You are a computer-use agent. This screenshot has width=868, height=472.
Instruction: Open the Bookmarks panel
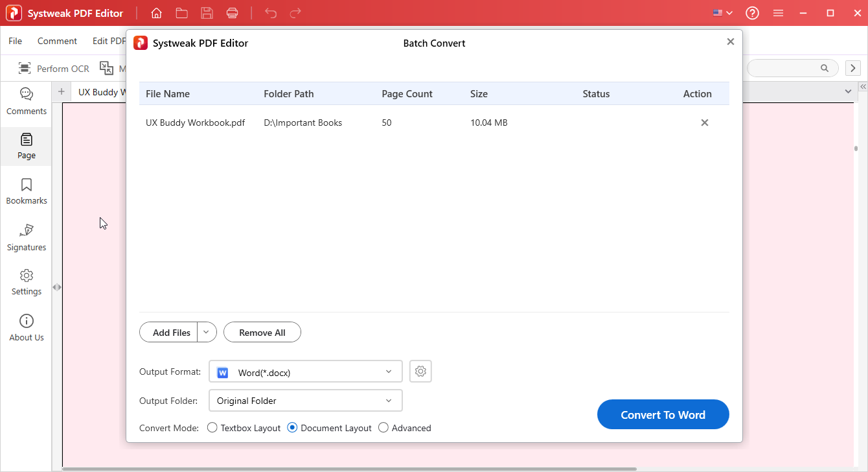point(26,191)
